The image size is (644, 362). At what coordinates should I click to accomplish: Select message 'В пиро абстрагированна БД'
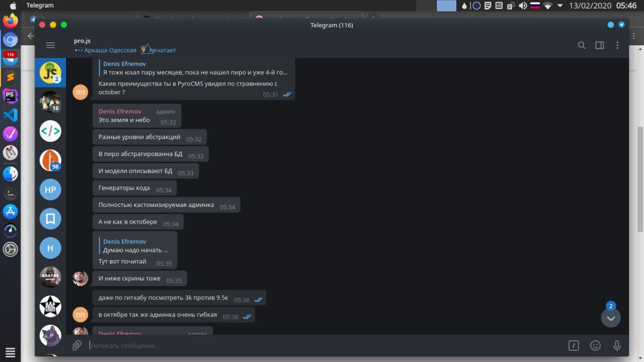[150, 155]
